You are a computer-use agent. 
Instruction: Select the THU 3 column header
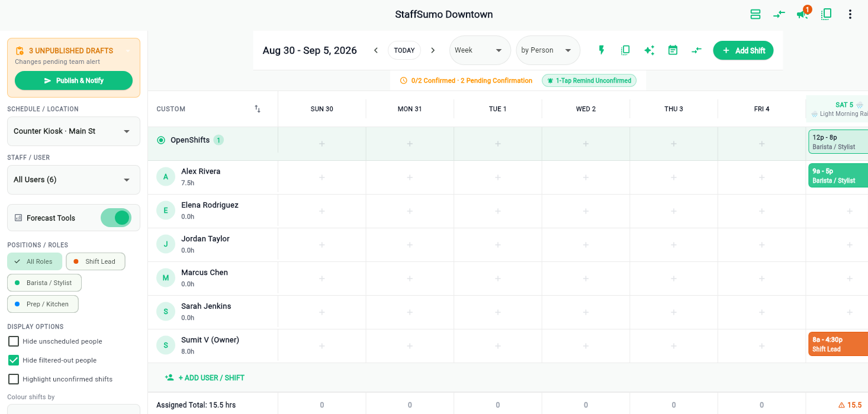pyautogui.click(x=674, y=109)
